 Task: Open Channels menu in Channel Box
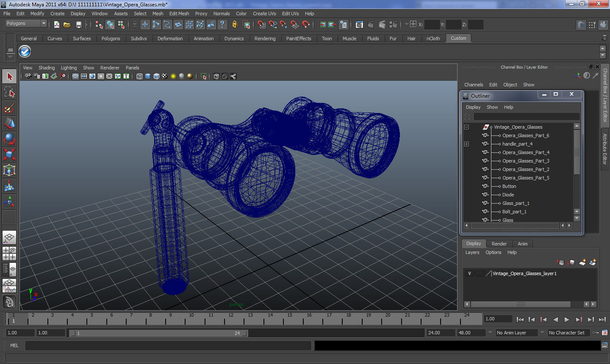pyautogui.click(x=474, y=85)
